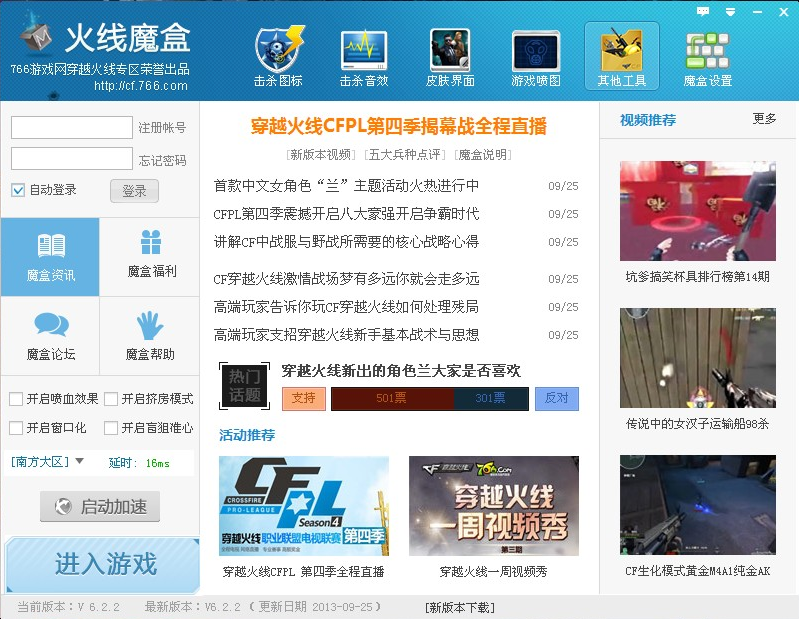Viewport: 799px width, 619px height.
Task: Enable 开启挤房模式 checkbox
Action: [x=111, y=398]
